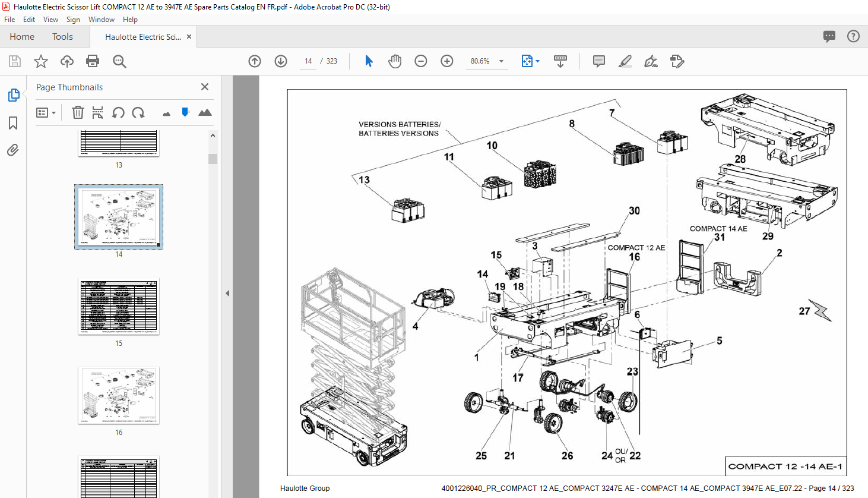Rotate the page clockwise
Viewport: 868px width, 498px height.
click(x=138, y=112)
